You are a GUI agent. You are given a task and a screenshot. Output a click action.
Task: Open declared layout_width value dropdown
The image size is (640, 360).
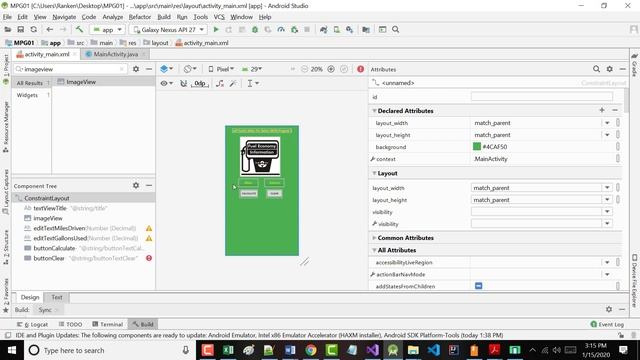point(607,123)
